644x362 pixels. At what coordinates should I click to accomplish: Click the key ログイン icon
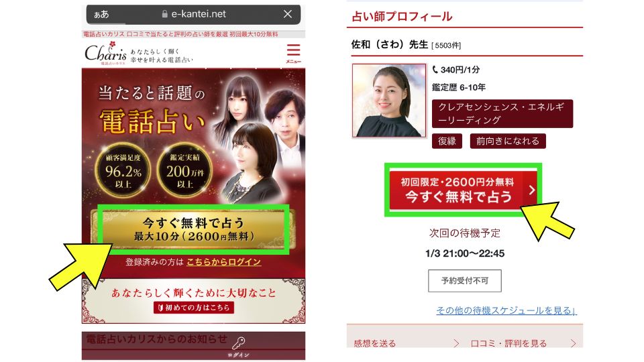239,347
